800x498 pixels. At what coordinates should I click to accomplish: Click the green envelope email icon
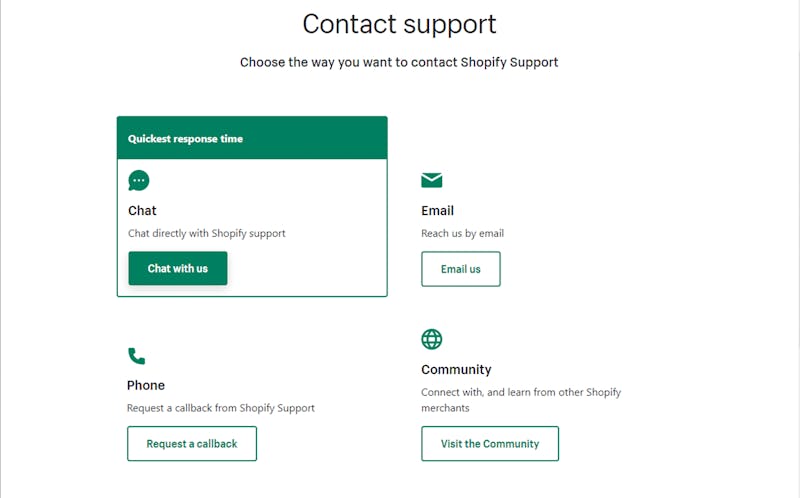coord(432,180)
